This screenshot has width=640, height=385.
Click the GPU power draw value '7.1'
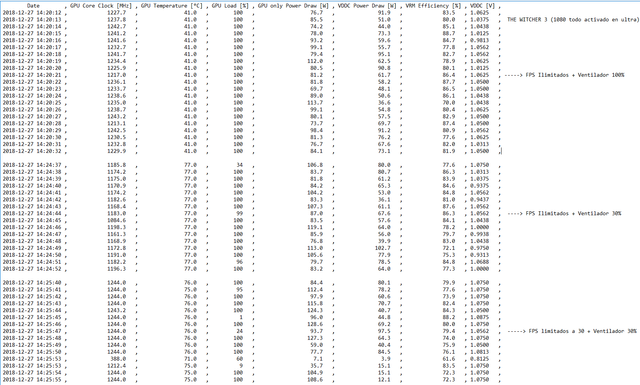click(318, 359)
